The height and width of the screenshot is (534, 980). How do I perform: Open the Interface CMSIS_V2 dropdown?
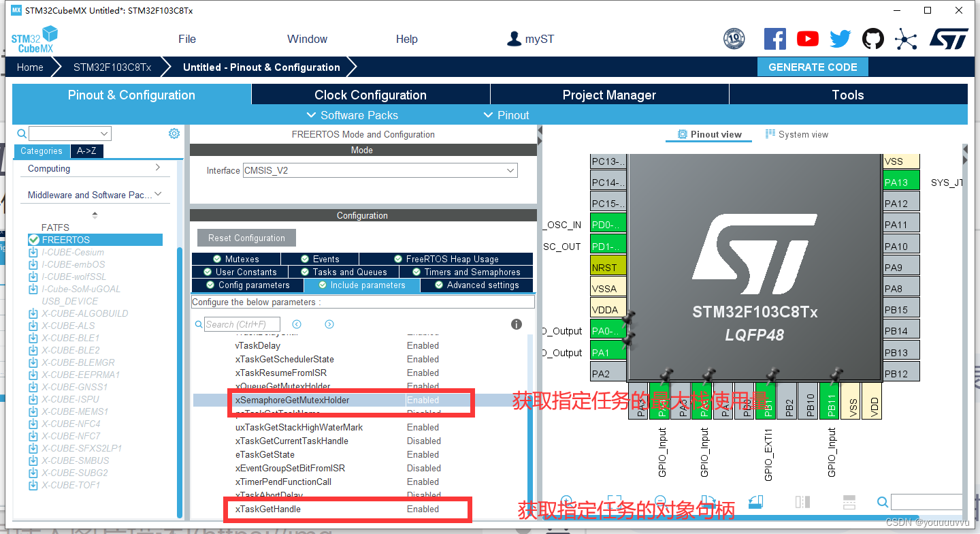pos(380,170)
